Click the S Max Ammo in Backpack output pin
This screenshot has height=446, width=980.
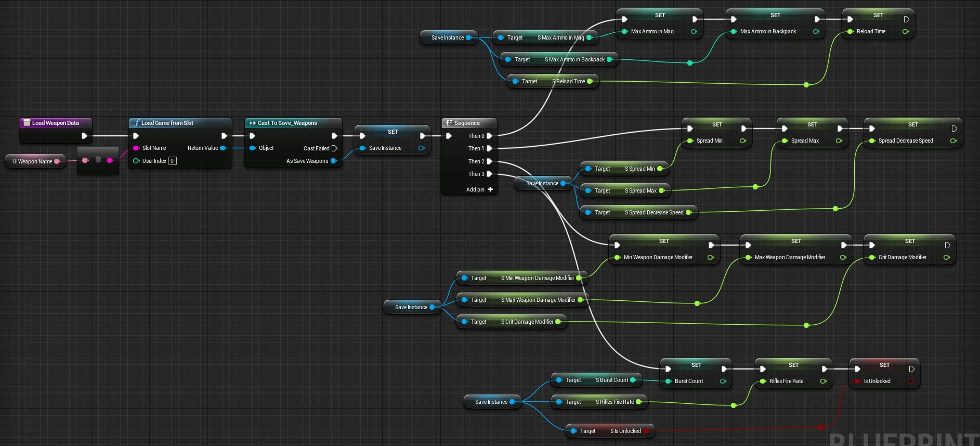[610, 59]
